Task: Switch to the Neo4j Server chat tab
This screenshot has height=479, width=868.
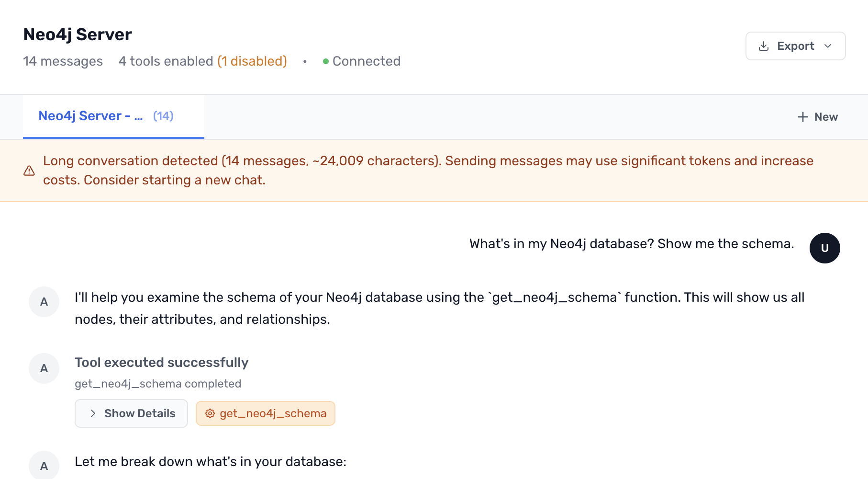Action: 90,116
